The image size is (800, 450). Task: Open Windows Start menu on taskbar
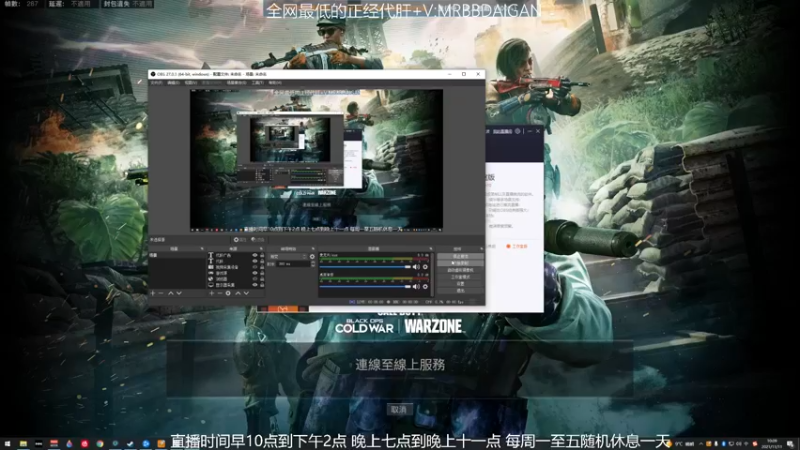pyautogui.click(x=7, y=444)
